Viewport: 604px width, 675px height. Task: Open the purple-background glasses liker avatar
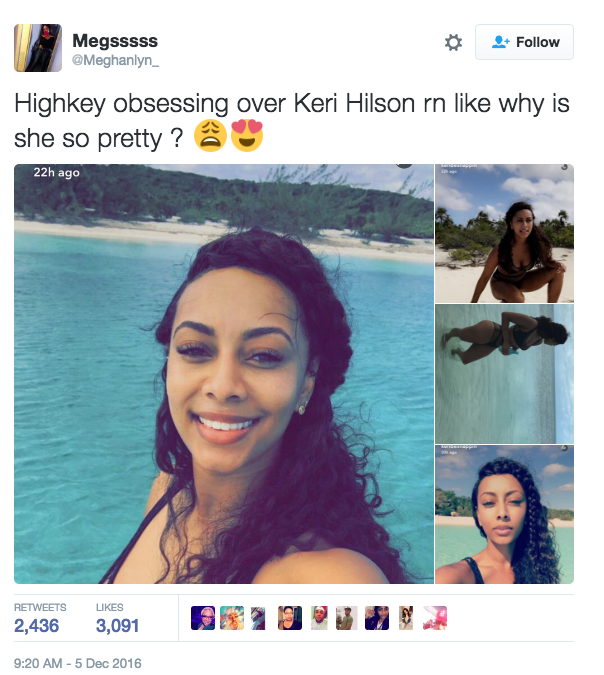pos(203,618)
